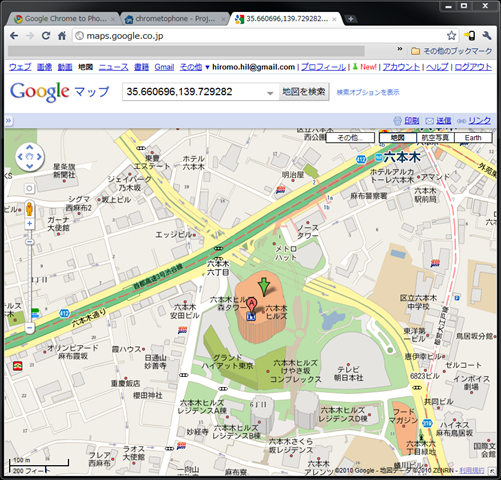Image resolution: width=501 pixels, height=480 pixels.
Task: Pan the map right with the arrow
Action: point(39,157)
